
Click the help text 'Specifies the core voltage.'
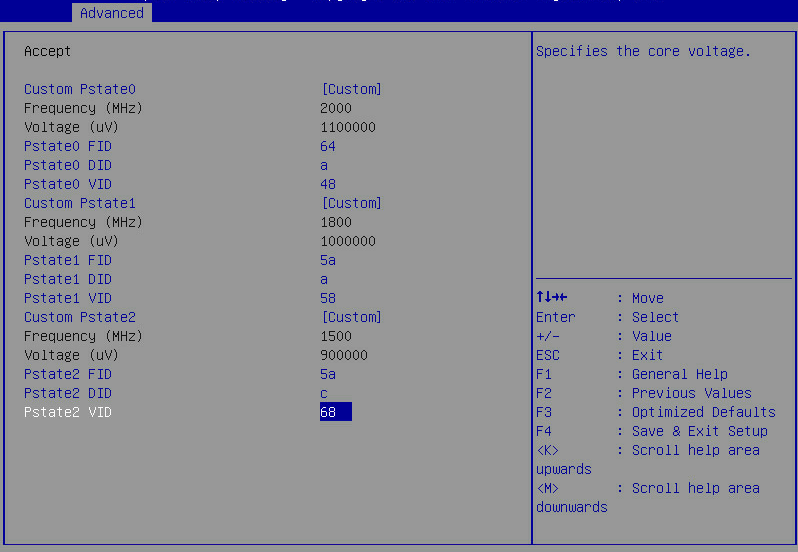(x=643, y=51)
